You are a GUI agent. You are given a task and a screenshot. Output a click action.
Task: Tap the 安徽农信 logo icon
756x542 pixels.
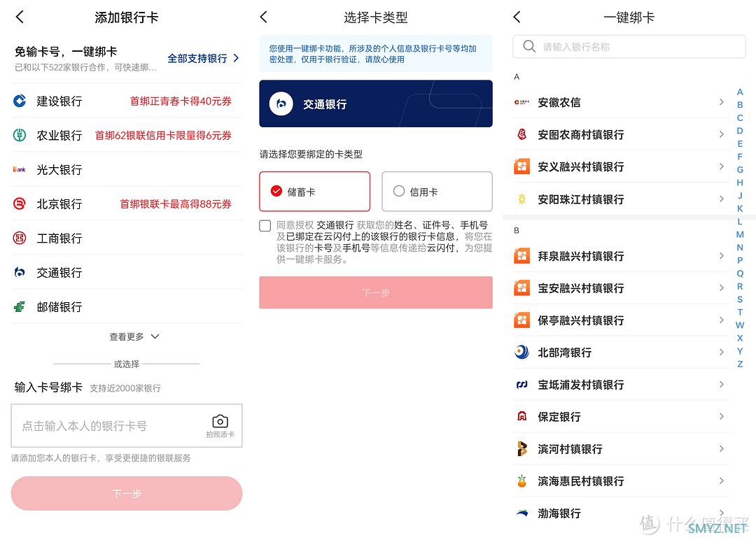[521, 102]
